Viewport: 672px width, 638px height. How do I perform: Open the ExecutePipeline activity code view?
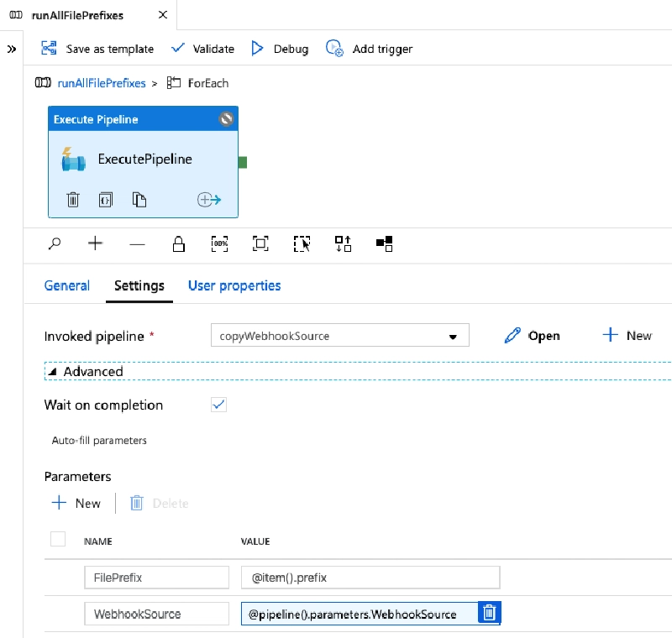[105, 199]
